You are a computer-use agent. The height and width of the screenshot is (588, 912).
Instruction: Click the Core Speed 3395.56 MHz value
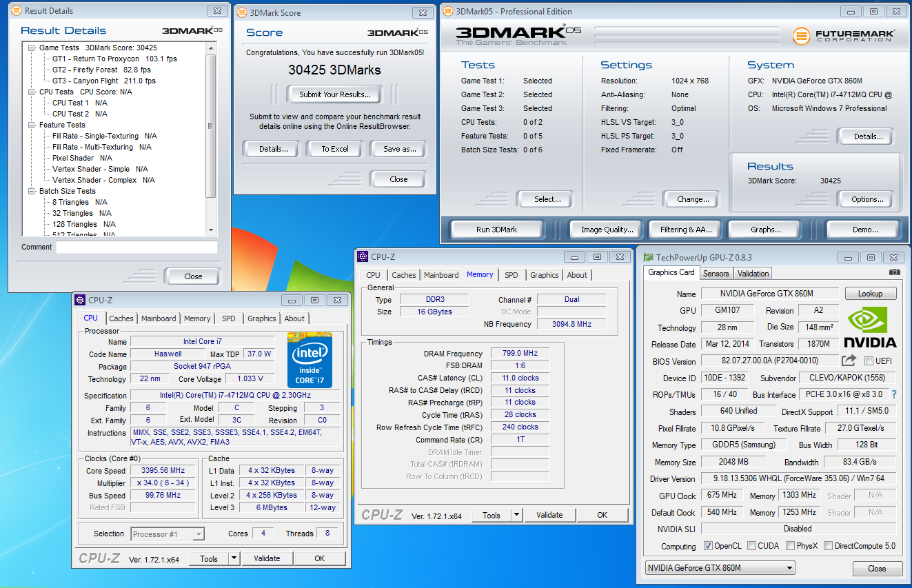coord(163,470)
